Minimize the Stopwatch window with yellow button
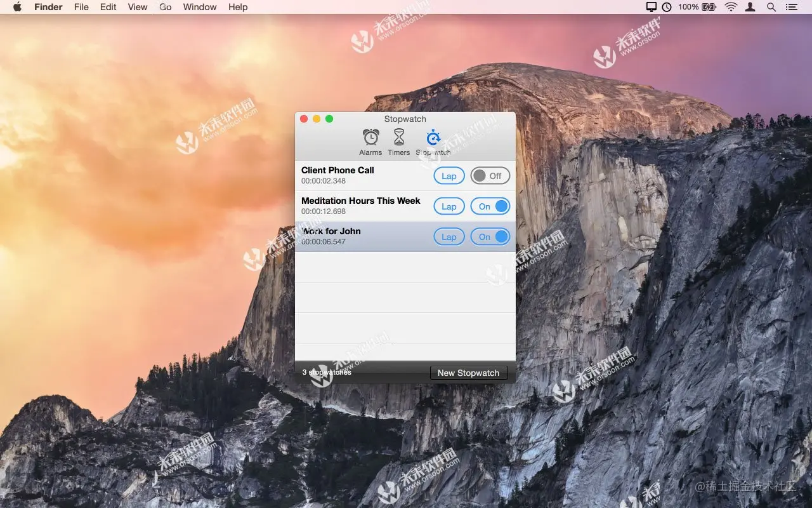This screenshot has width=812, height=508. 317,119
